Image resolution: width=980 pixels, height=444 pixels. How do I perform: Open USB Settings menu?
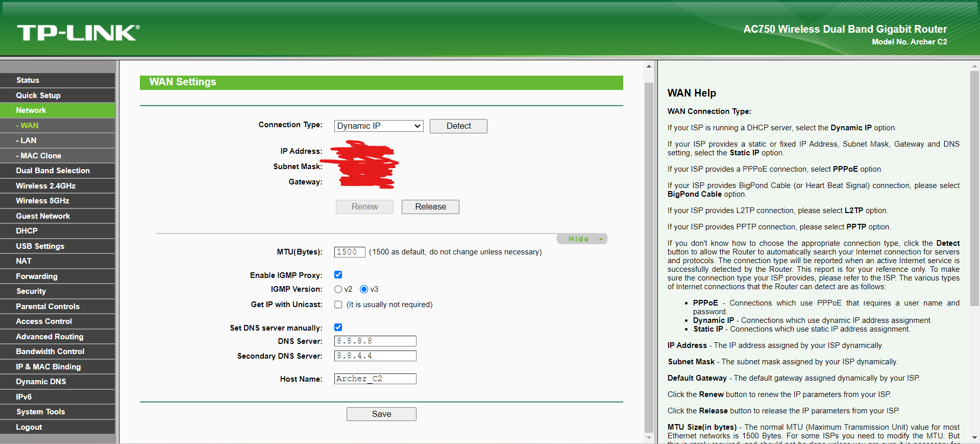58,246
